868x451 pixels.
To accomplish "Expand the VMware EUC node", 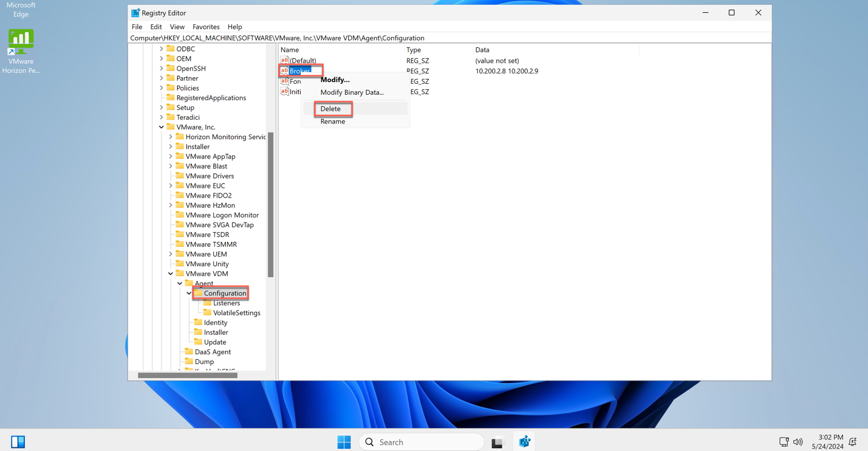I will point(171,185).
